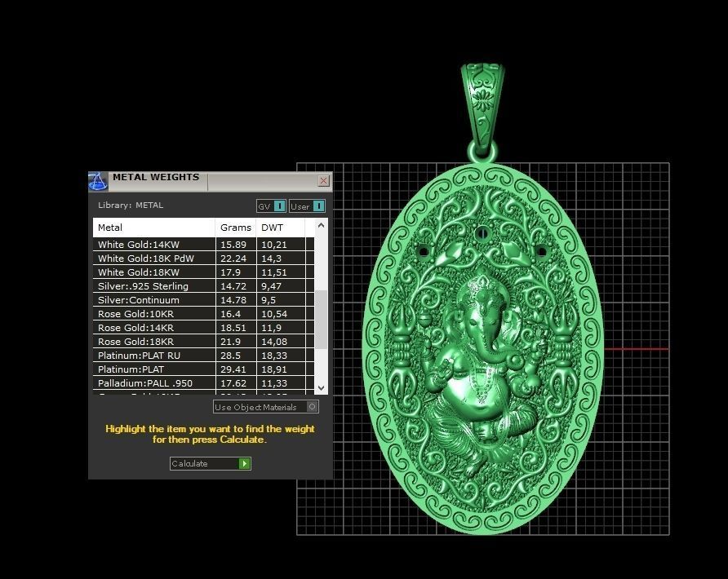Click the METAL WEIGHTS title bar
728x579 pixels.
tap(211, 181)
